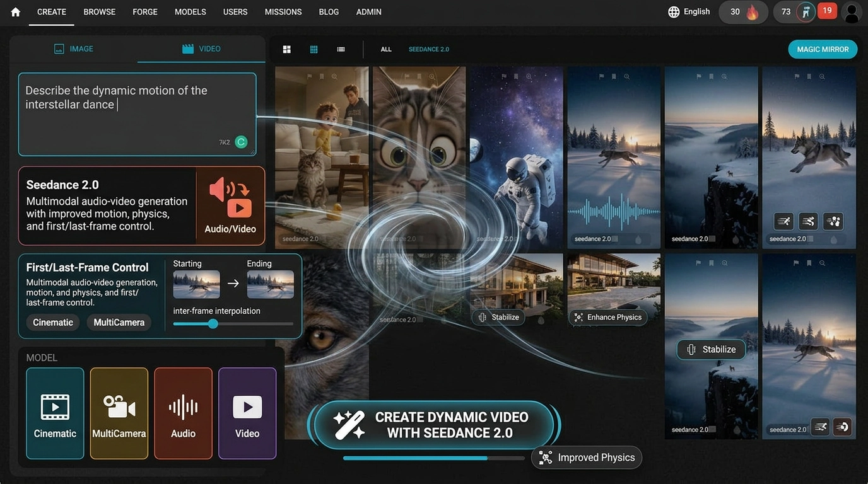Select the Ending frame thumbnail
868x484 pixels.
tap(270, 284)
